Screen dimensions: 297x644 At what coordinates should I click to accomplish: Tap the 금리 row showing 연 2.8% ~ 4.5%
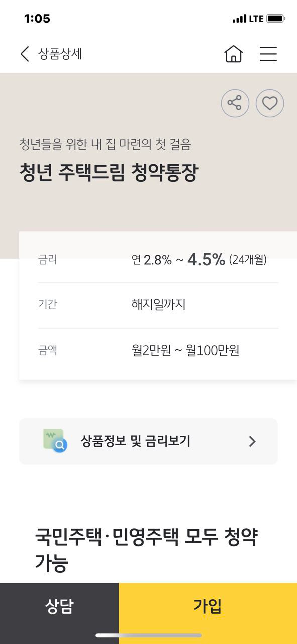pos(148,259)
